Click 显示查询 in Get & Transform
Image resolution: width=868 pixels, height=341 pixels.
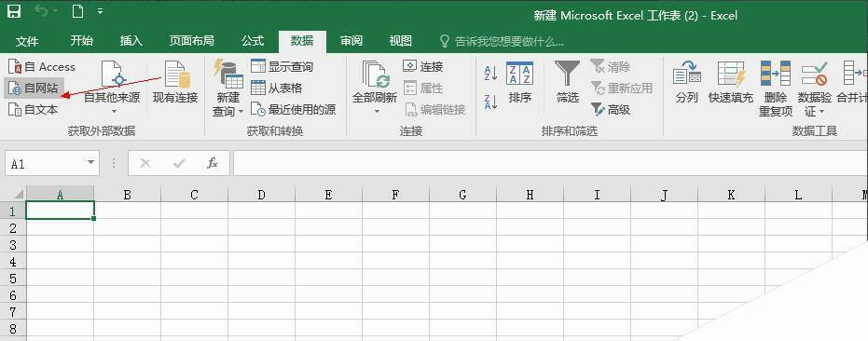pyautogui.click(x=282, y=67)
